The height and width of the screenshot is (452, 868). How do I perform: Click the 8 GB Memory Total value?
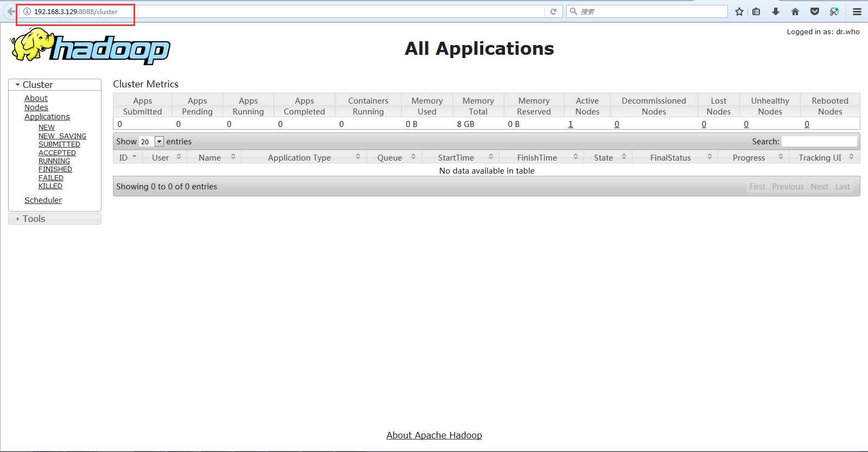(x=466, y=124)
